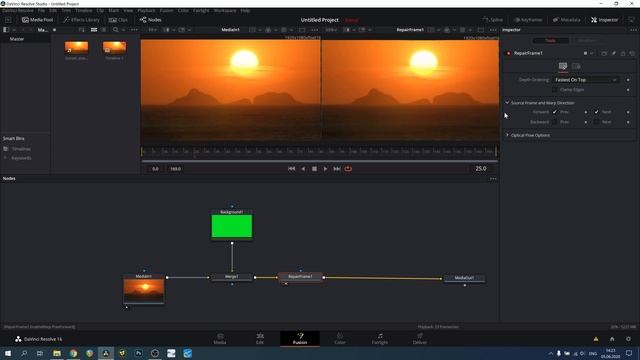Click the current frame field 25.0
Image resolution: width=640 pixels, height=360 pixels.
[x=481, y=169]
